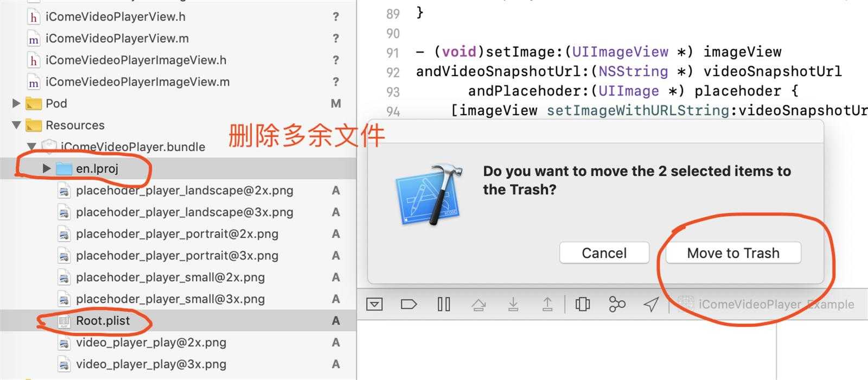Click the Resources yellow folder icon
Viewport: 868px width, 380px height.
(x=34, y=125)
